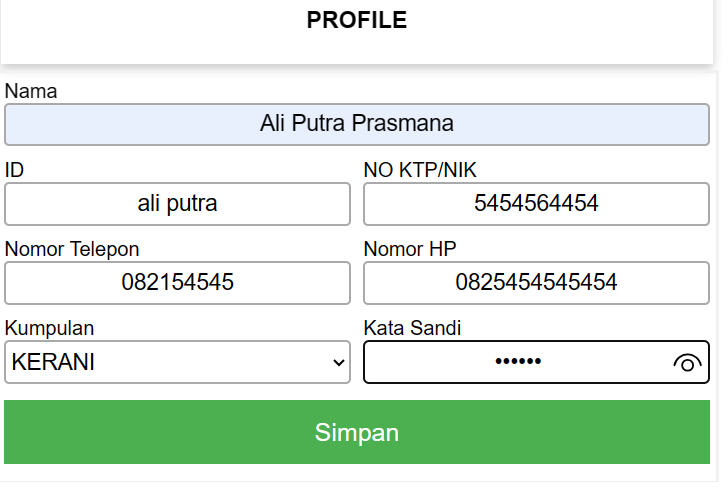728x494 pixels.
Task: Click the ID field containing ali putra
Action: 177,204
